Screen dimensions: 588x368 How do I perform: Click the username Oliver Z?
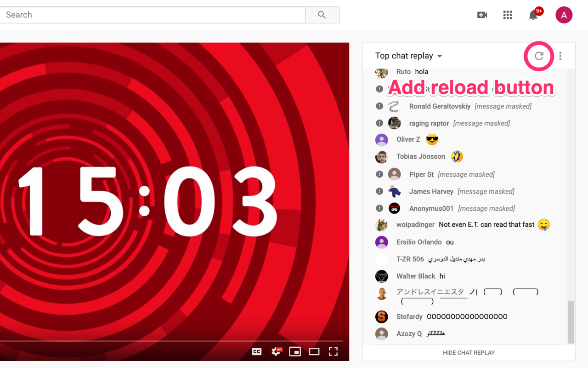coord(408,139)
